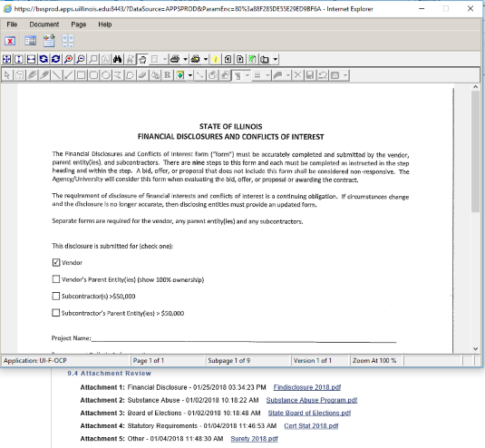Go to previous page icon

228,59
